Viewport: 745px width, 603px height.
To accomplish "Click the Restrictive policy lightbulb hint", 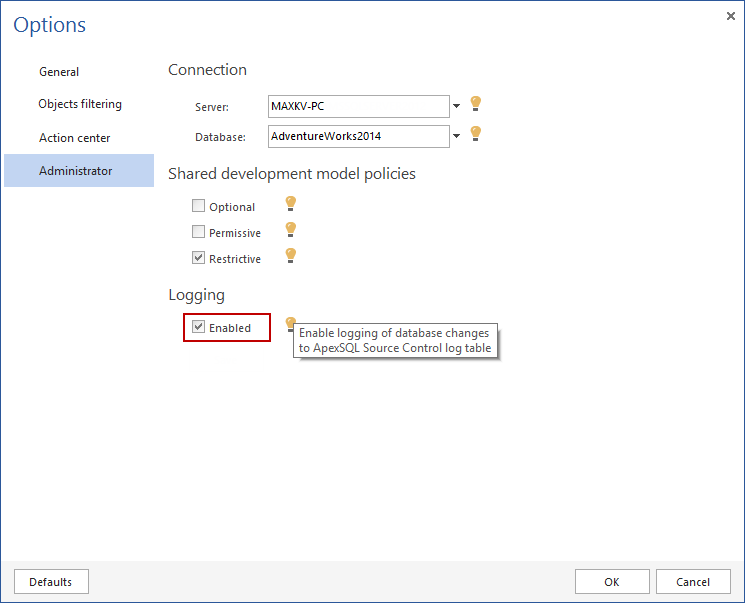I will 290,255.
